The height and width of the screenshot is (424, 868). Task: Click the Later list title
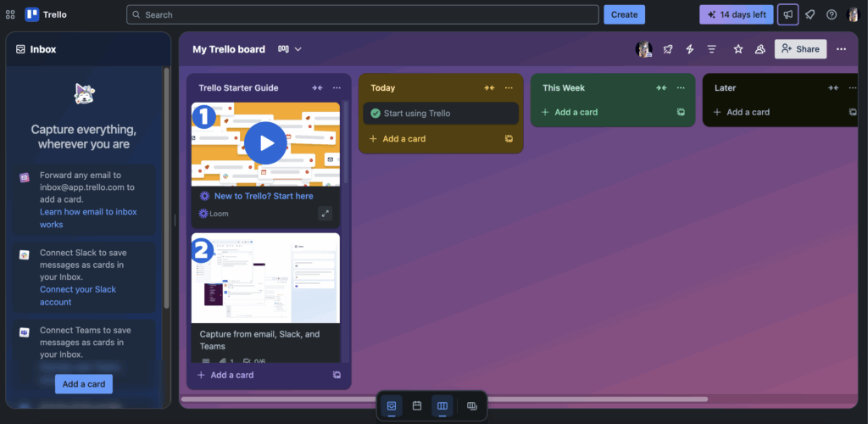click(726, 88)
